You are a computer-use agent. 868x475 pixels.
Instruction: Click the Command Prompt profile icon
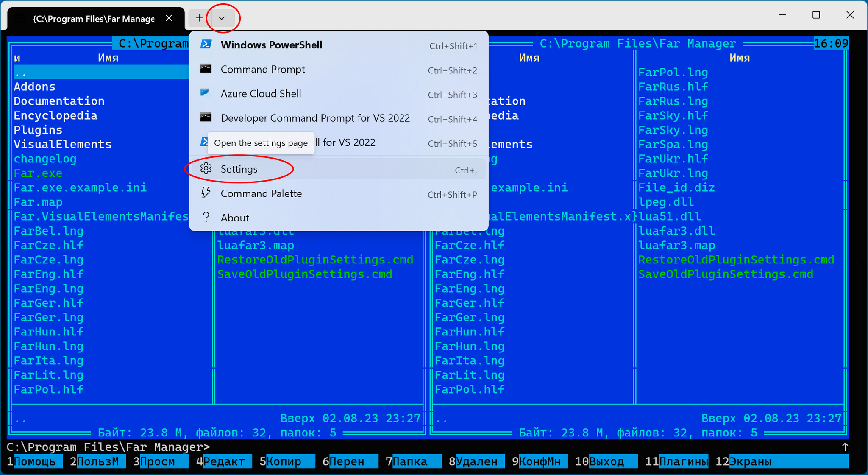coord(206,69)
